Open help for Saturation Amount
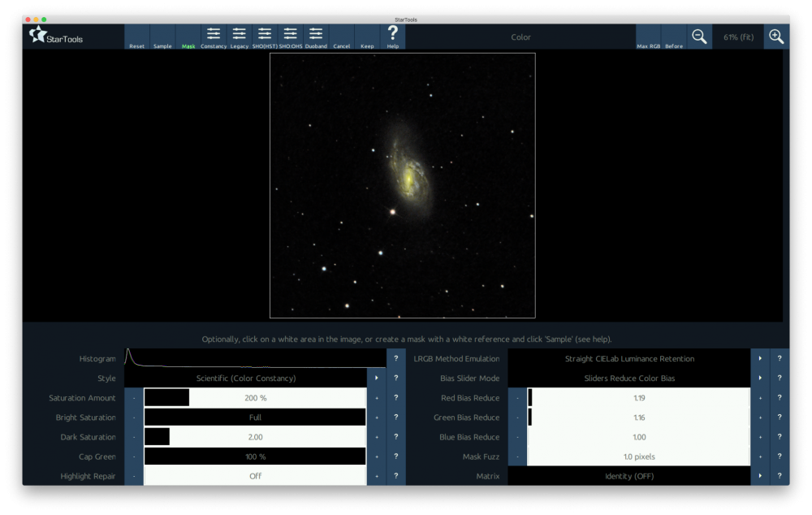Screen dimensions: 812x515 point(396,398)
